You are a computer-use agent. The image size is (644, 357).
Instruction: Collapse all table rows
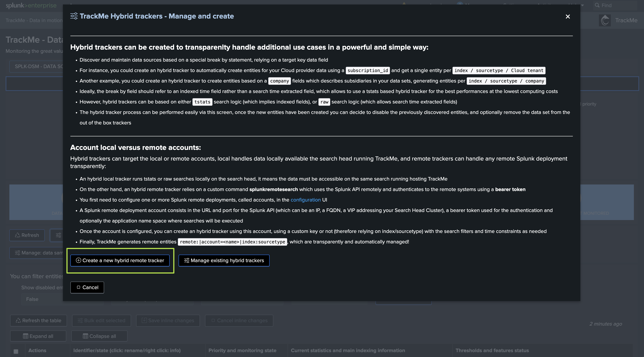99,336
